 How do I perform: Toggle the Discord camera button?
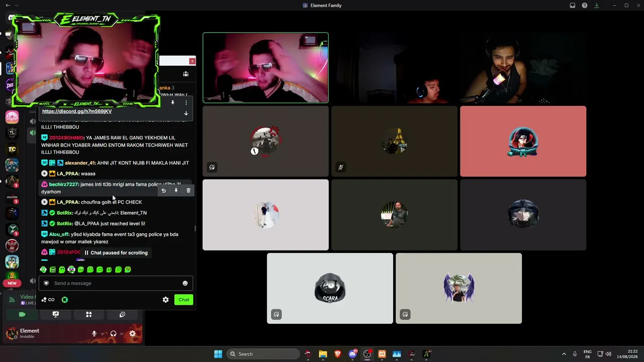coord(22,314)
